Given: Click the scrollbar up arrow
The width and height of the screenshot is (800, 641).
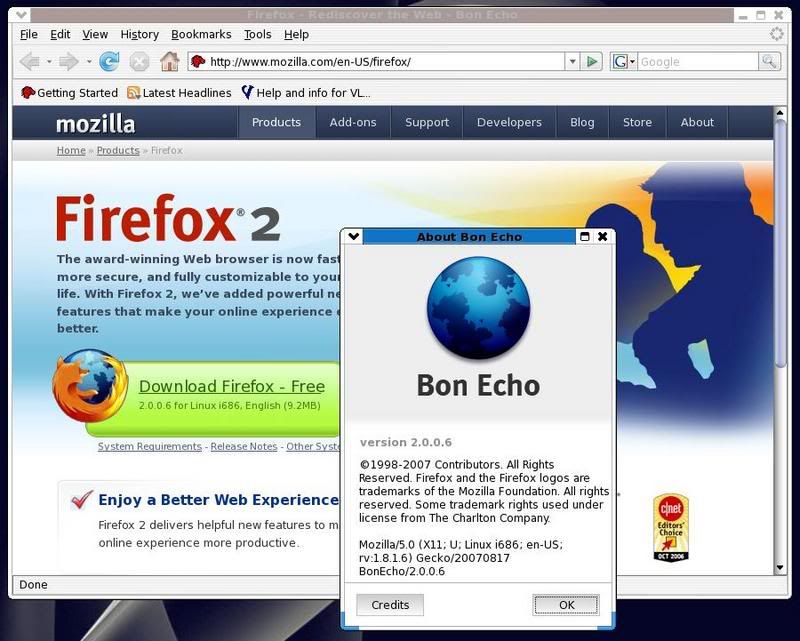Looking at the screenshot, I should point(780,112).
